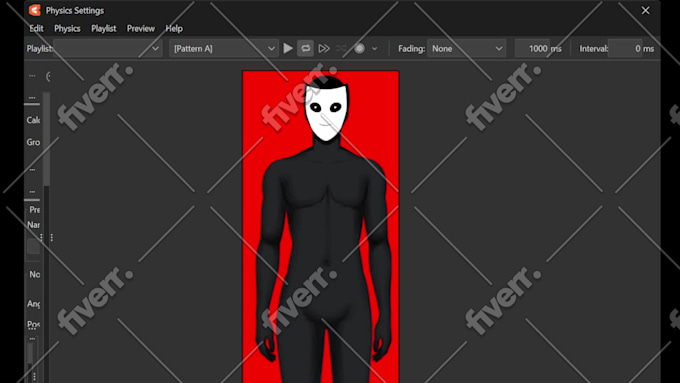Open the Playlist menu

104,29
